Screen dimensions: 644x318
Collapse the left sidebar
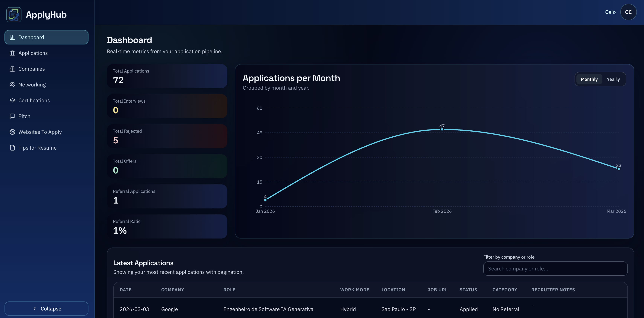(x=46, y=308)
